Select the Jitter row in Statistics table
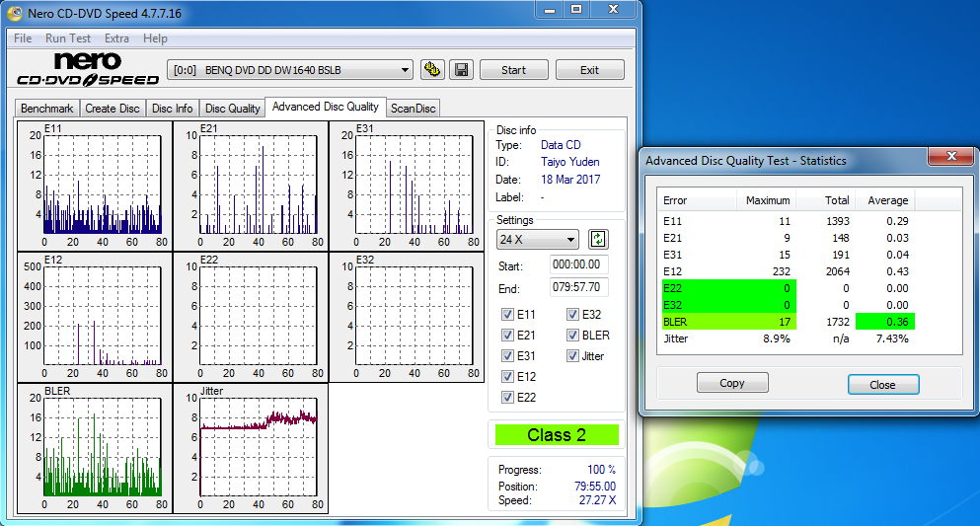This screenshot has width=980, height=526. (x=787, y=338)
